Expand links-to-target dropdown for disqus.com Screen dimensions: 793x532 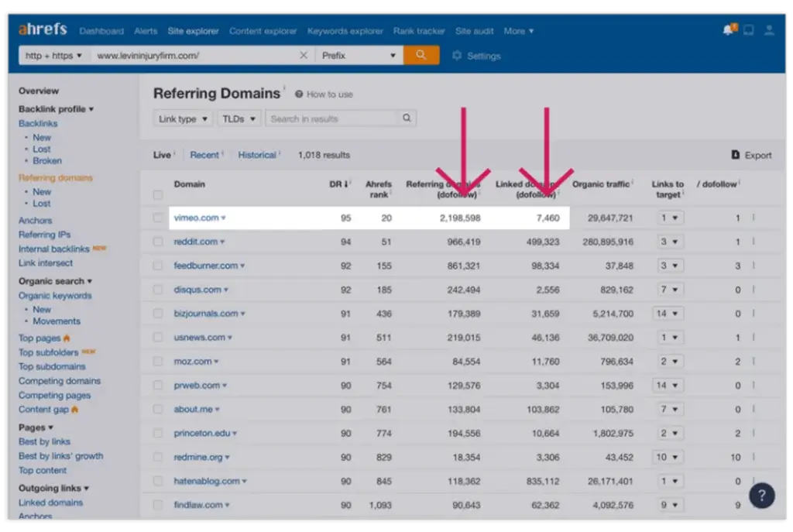click(670, 290)
